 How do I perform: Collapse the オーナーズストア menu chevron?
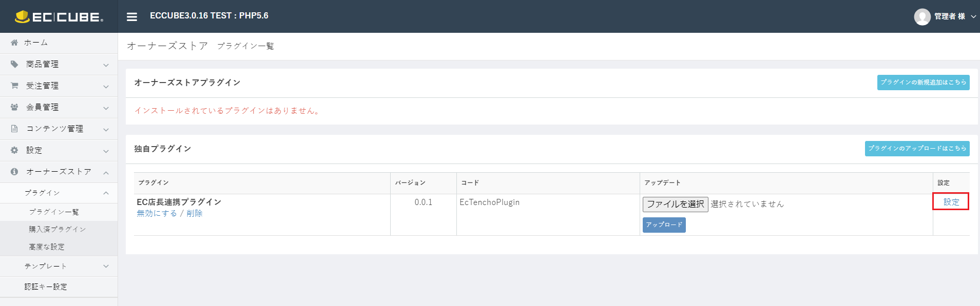tap(106, 173)
